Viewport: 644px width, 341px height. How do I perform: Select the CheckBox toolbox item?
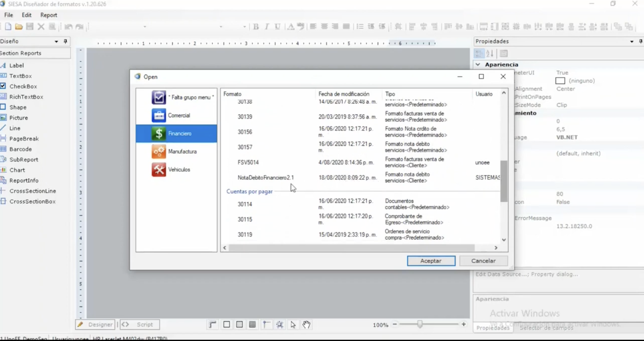[x=23, y=86]
